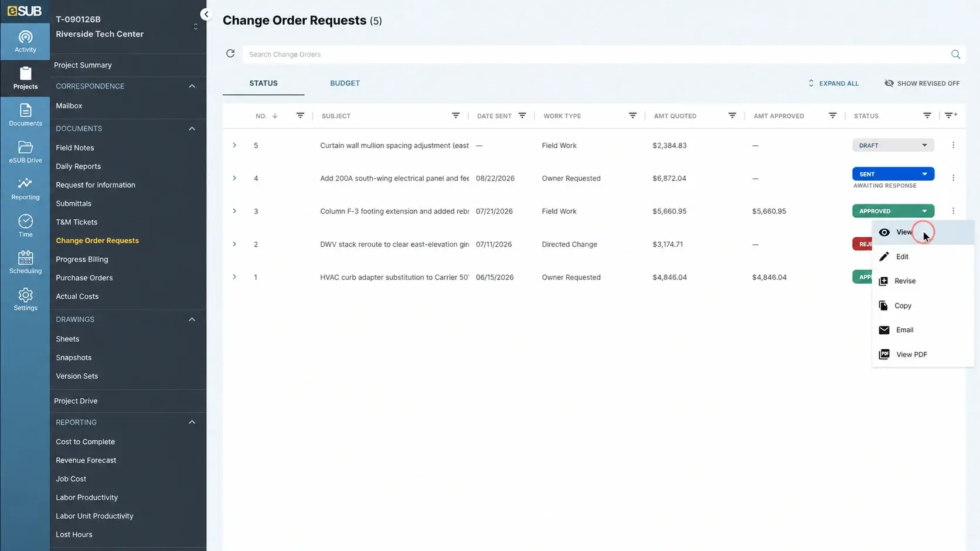
Task: Open Cost to Complete report
Action: (86, 442)
